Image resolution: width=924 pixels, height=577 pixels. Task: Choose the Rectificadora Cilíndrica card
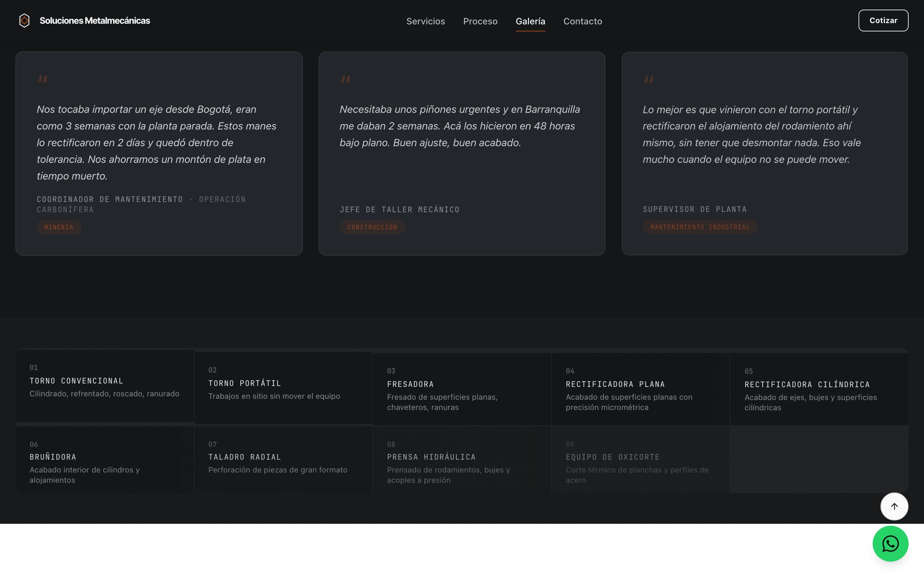click(x=819, y=389)
